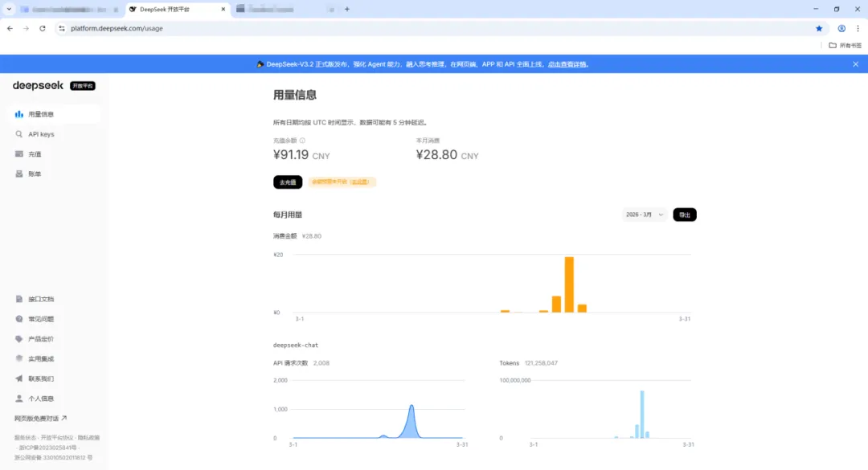The height and width of the screenshot is (470, 868).
Task: Click the deepseek logo in the sidebar
Action: (39, 85)
